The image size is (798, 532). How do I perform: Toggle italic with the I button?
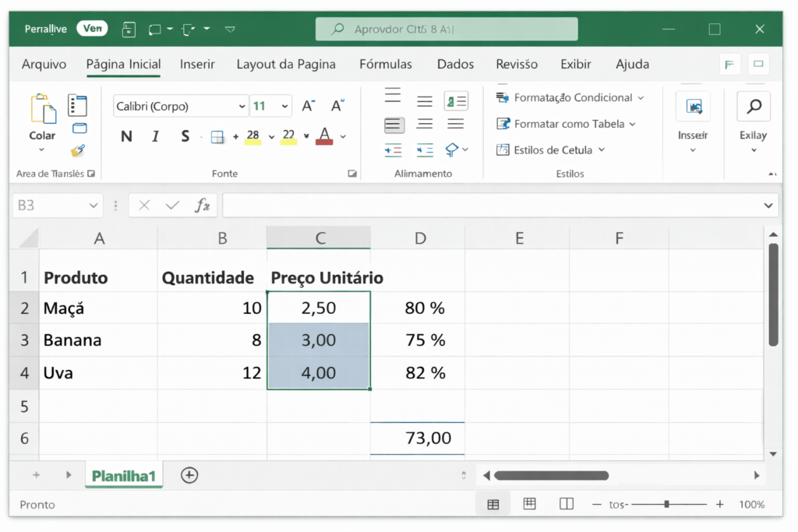[x=155, y=136]
